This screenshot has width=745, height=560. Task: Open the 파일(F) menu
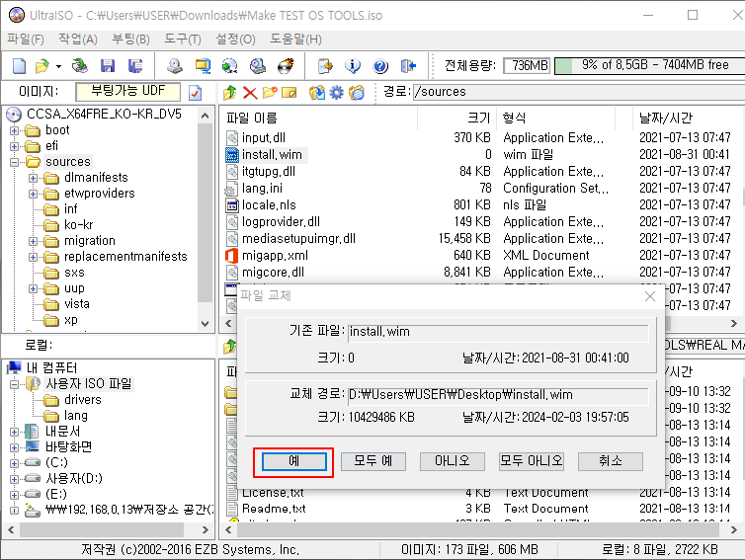pyautogui.click(x=26, y=40)
